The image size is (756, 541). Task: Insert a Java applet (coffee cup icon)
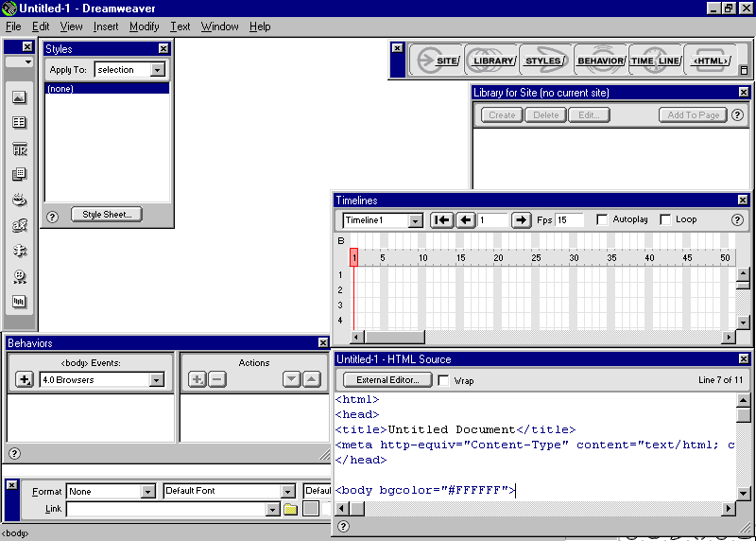tap(19, 200)
